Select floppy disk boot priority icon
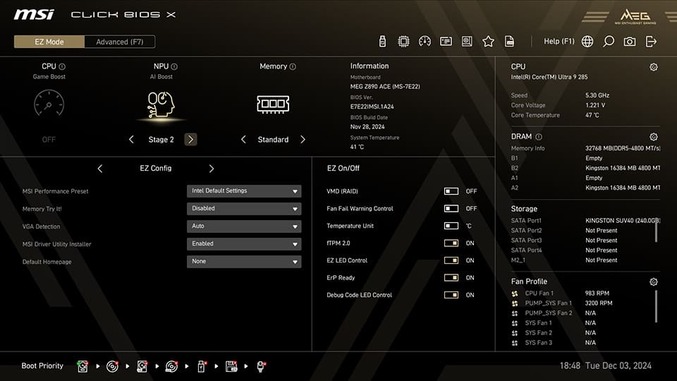 pyautogui.click(x=231, y=366)
